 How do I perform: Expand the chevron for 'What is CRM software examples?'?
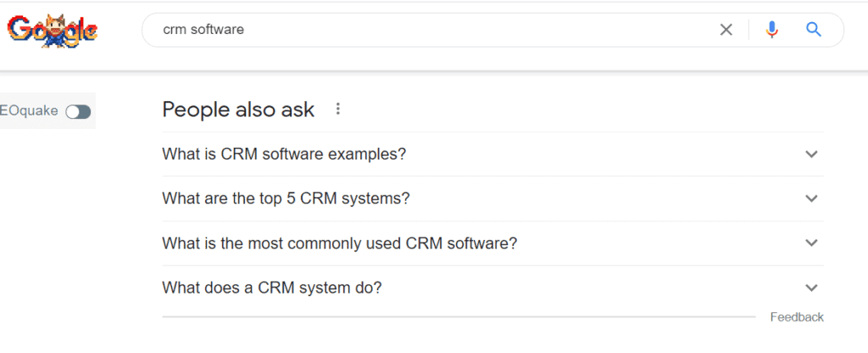coord(811,154)
